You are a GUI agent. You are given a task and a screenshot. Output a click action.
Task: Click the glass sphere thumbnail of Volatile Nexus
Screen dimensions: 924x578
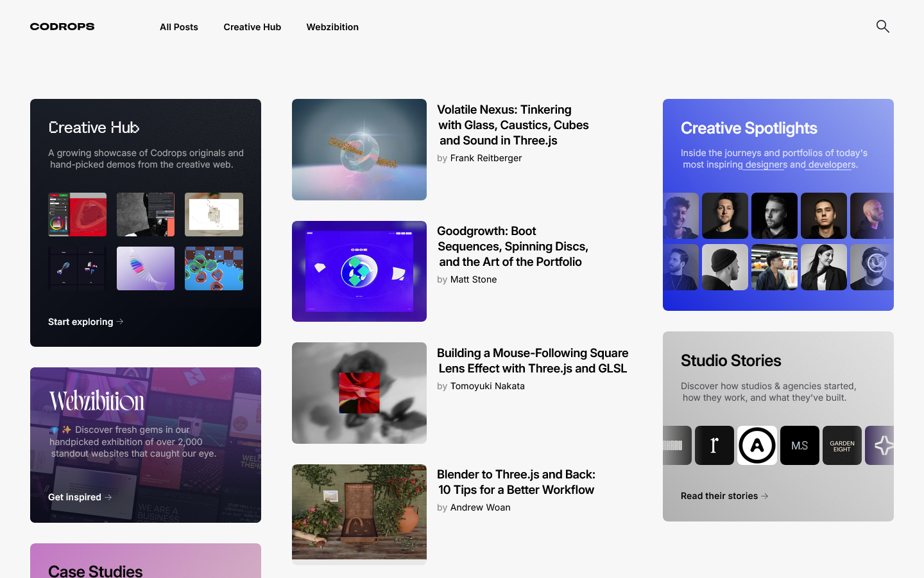click(359, 150)
